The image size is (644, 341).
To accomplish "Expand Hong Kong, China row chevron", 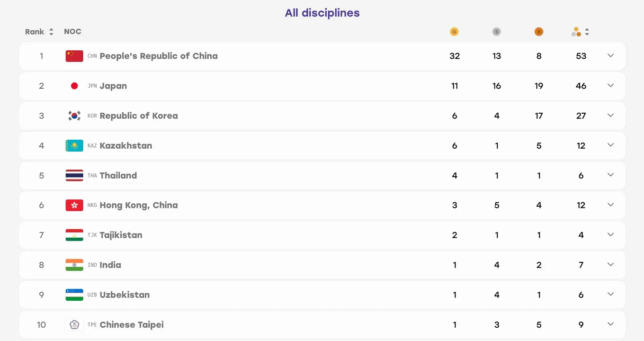I will [x=610, y=205].
